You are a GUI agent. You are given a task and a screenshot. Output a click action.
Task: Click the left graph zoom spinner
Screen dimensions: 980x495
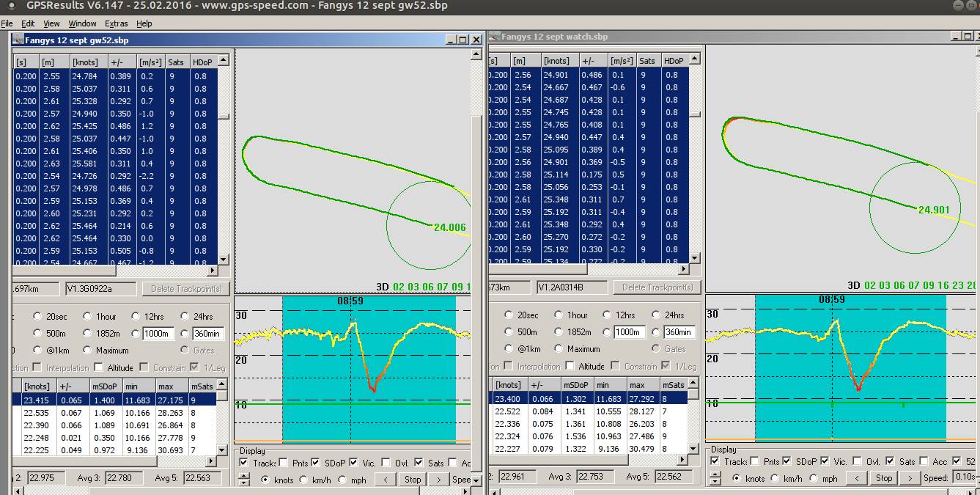click(244, 480)
